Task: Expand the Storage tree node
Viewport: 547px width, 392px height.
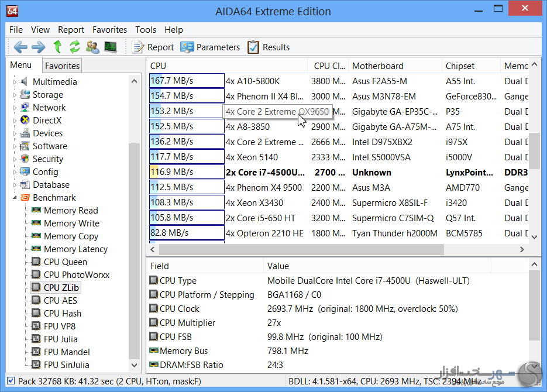Action: [x=15, y=95]
